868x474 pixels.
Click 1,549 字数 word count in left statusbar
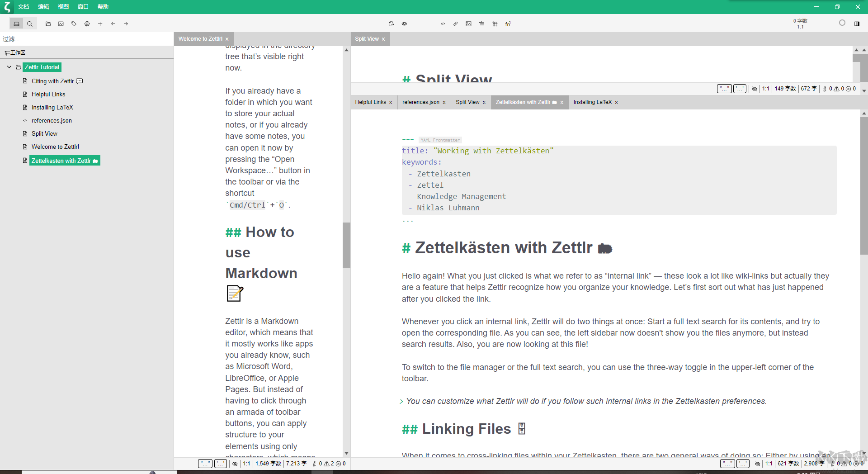(x=269, y=464)
